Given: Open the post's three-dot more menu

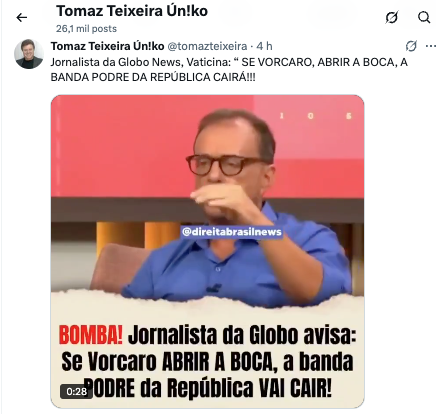Looking at the screenshot, I should [431, 46].
